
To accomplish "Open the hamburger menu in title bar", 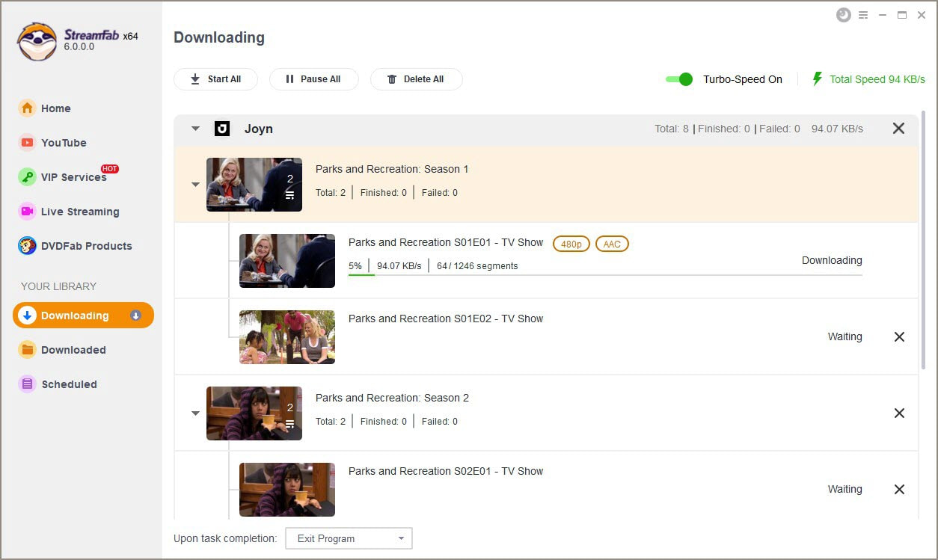I will pyautogui.click(x=863, y=15).
